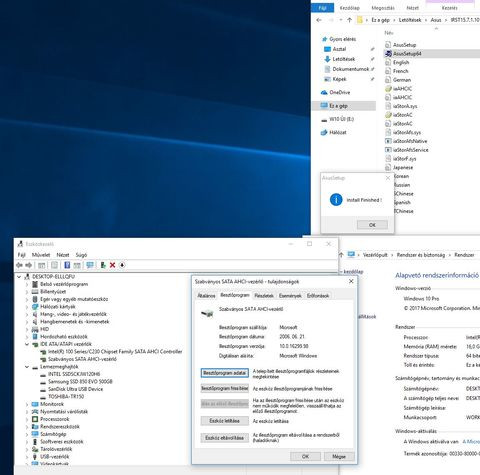Select the AsusSetup64 file

407,54
